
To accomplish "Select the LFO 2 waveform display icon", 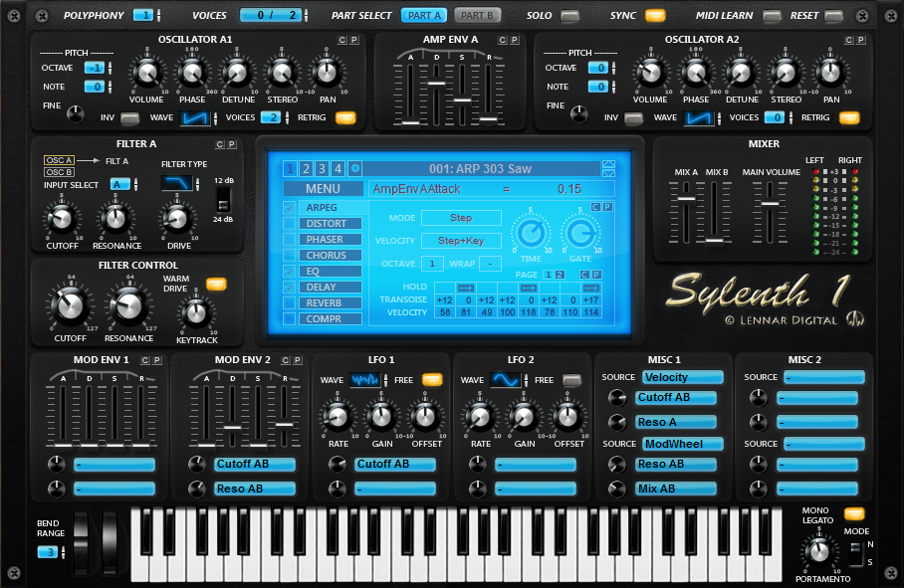I will (507, 379).
